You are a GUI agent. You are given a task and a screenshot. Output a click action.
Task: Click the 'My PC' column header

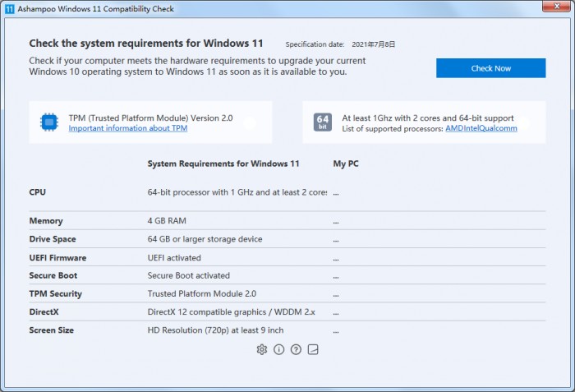point(346,164)
